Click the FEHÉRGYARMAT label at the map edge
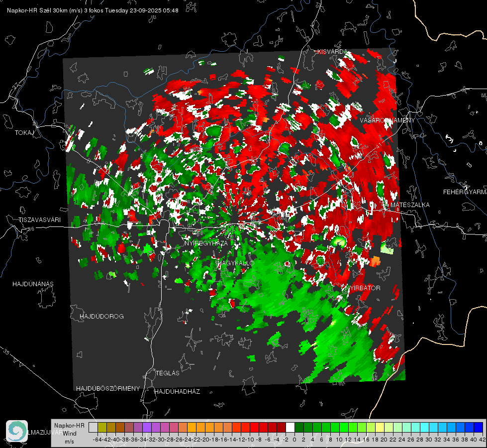This screenshot has height=448, width=487. (465, 192)
